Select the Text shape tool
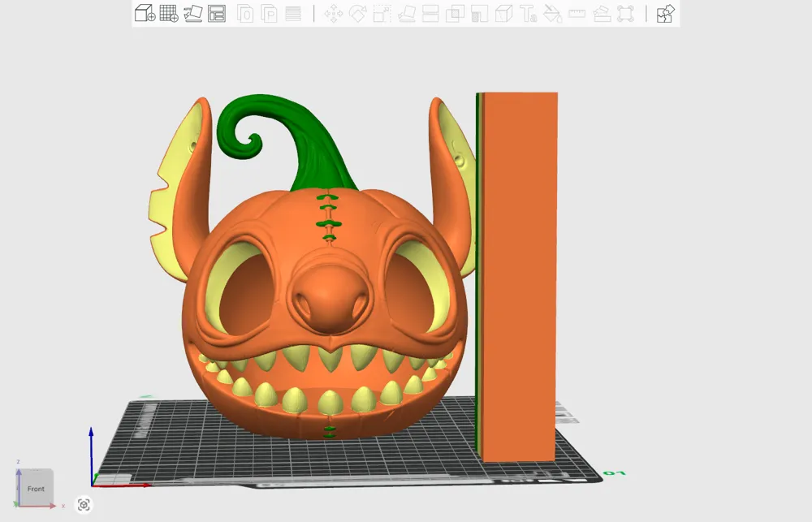 point(528,14)
